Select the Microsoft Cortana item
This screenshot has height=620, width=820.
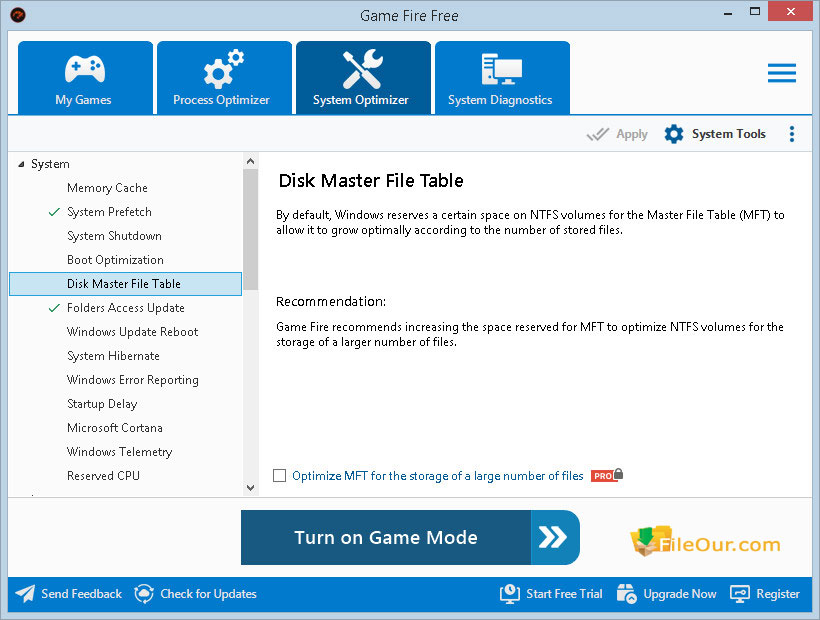(x=115, y=428)
